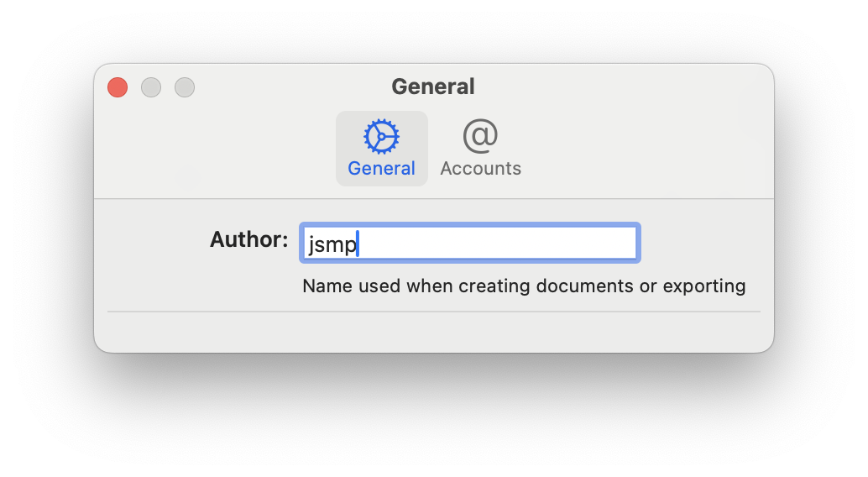Click the Accounts @ icon
868x477 pixels.
point(480,136)
